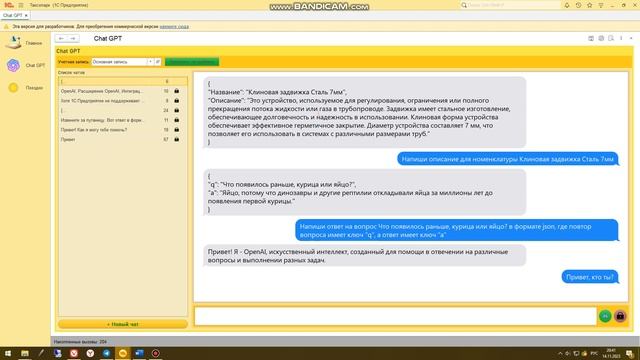The height and width of the screenshot is (360, 640).
Task: Open the Windows notification center icon
Action: [x=630, y=353]
